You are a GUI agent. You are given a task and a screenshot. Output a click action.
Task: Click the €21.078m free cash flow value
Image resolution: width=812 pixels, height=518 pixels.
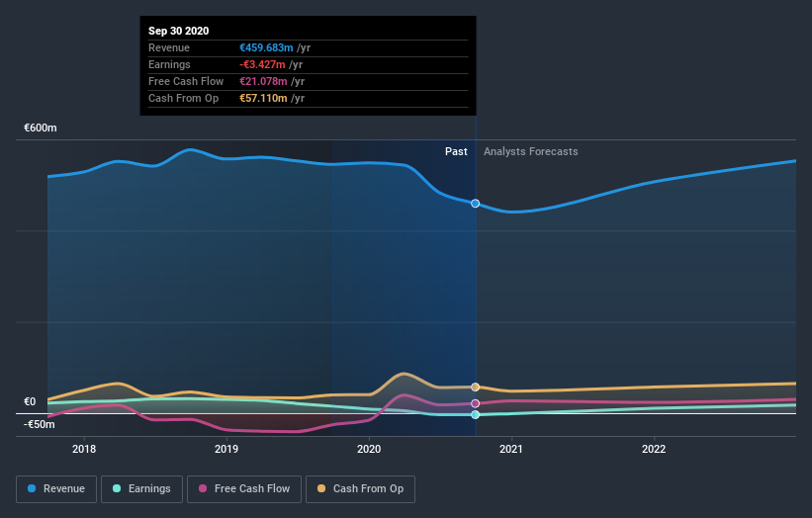point(263,81)
